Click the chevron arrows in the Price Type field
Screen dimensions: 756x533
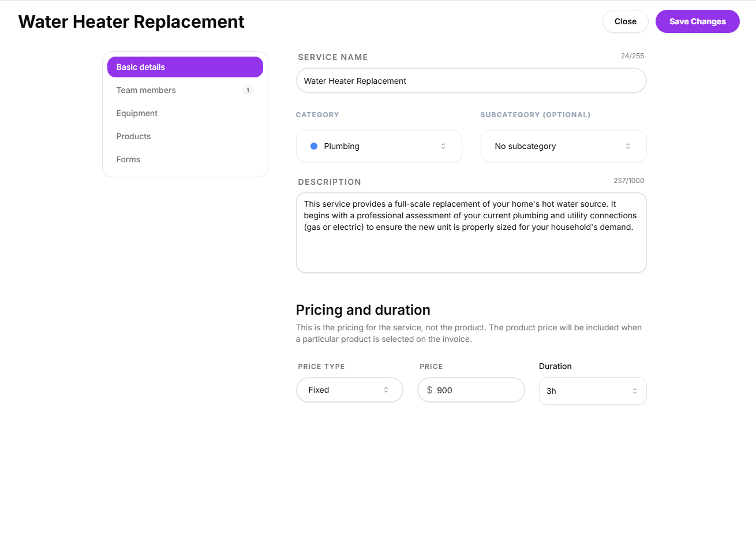tap(386, 390)
